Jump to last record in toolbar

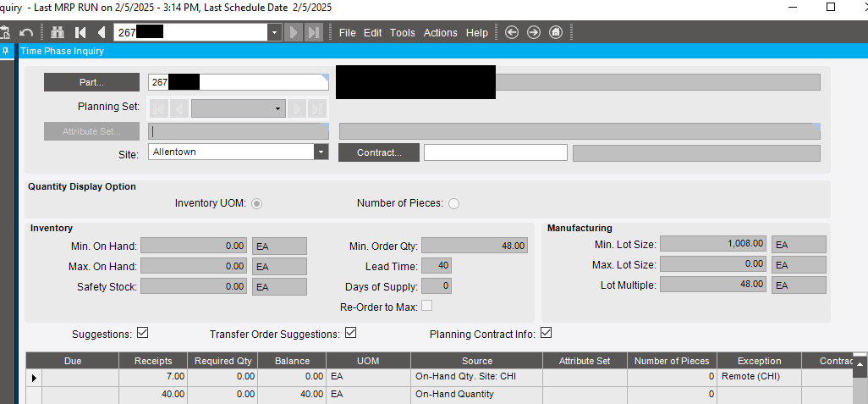point(313,32)
